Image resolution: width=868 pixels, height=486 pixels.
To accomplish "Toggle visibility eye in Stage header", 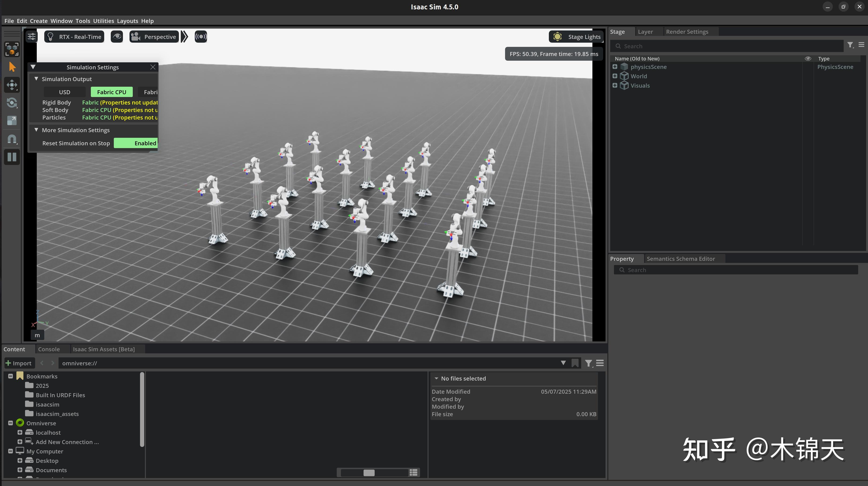I will (x=808, y=58).
